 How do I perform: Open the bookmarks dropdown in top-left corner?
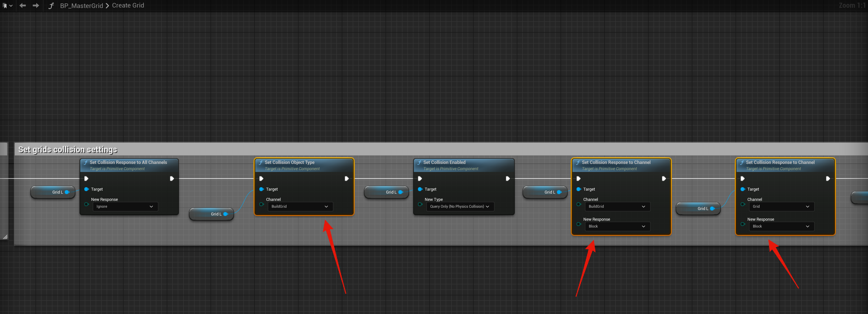(8, 6)
